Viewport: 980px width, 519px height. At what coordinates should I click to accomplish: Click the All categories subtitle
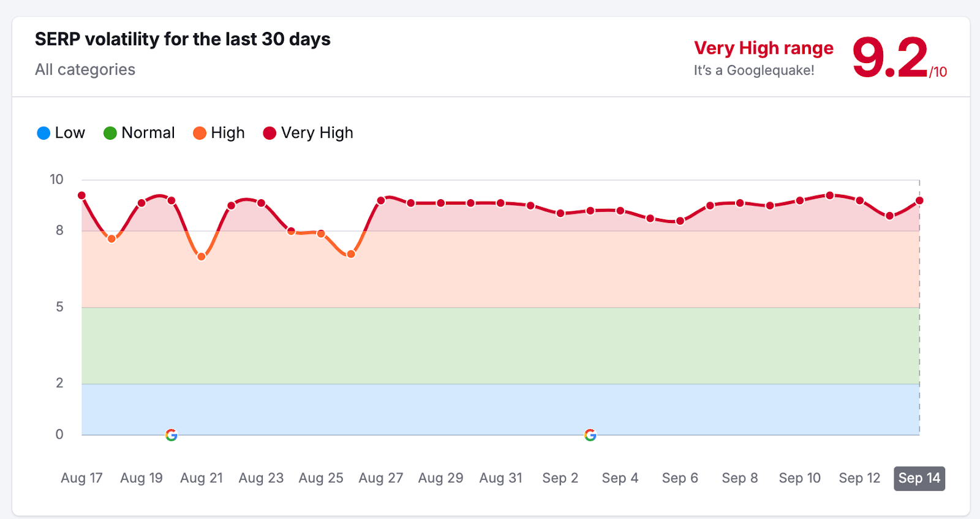coord(85,70)
